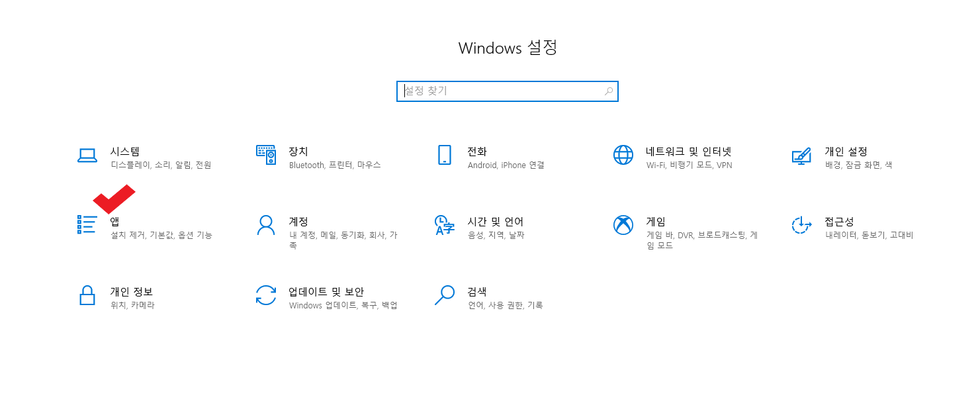Viewport: 980px width, 411px height.
Task: Select the 계정 person icon
Action: [x=265, y=225]
